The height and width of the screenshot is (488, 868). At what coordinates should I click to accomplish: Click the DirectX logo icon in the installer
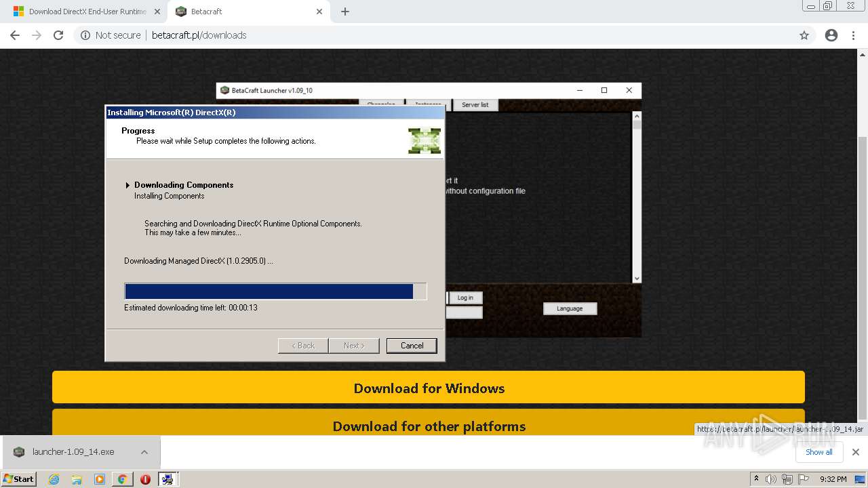[425, 140]
